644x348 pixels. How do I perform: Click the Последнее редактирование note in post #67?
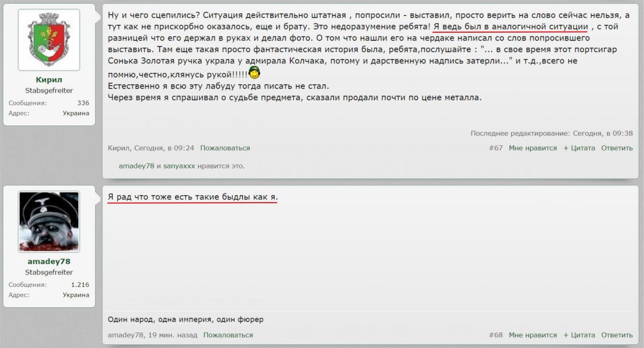click(x=552, y=133)
